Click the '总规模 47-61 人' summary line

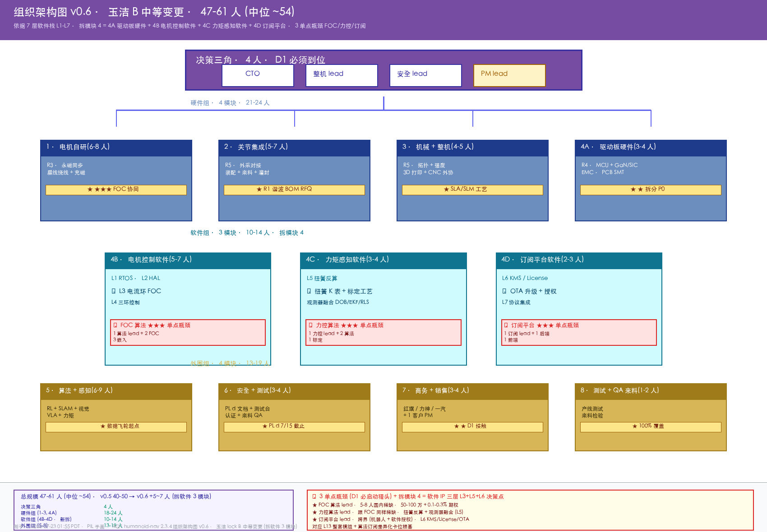[116, 496]
